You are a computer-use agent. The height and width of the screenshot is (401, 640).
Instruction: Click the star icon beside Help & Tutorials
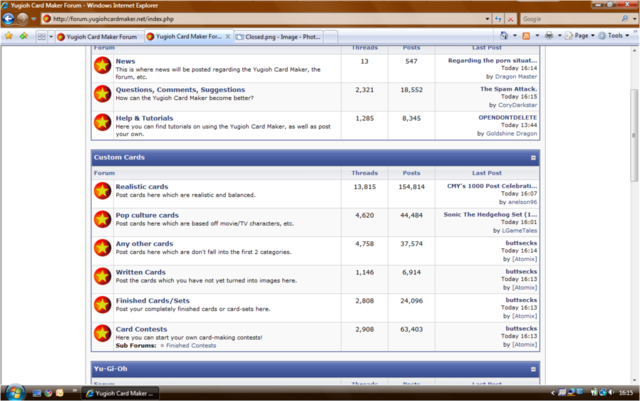pyautogui.click(x=102, y=123)
